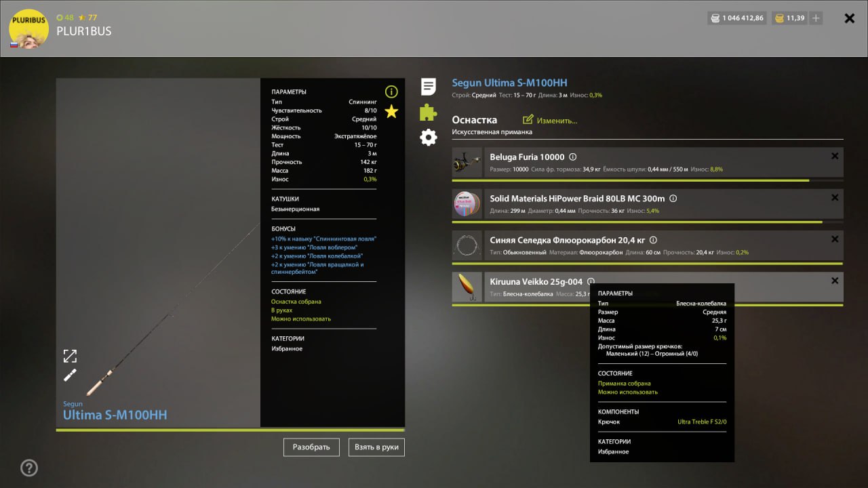The height and width of the screenshot is (488, 868).
Task: Click the Взять в руки button
Action: [376, 447]
